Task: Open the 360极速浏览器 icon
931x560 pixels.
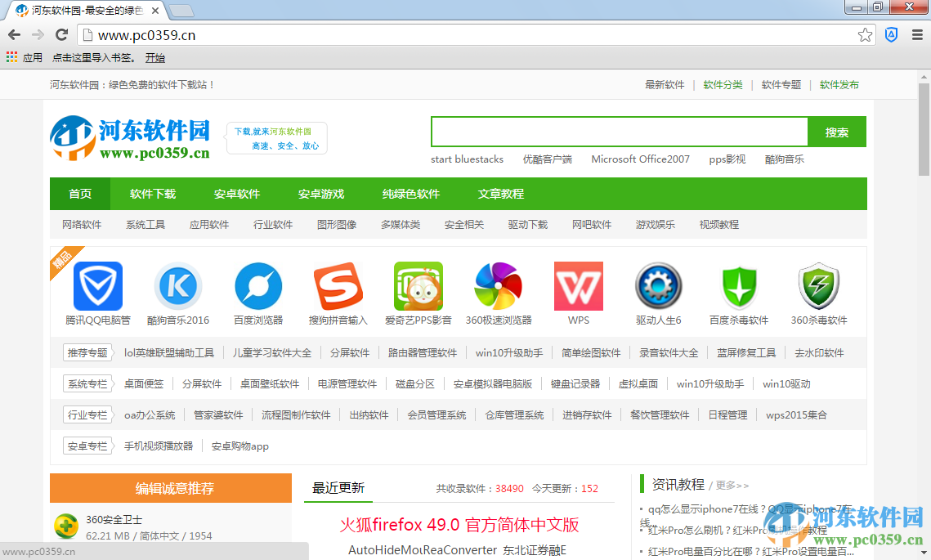Action: (x=498, y=286)
